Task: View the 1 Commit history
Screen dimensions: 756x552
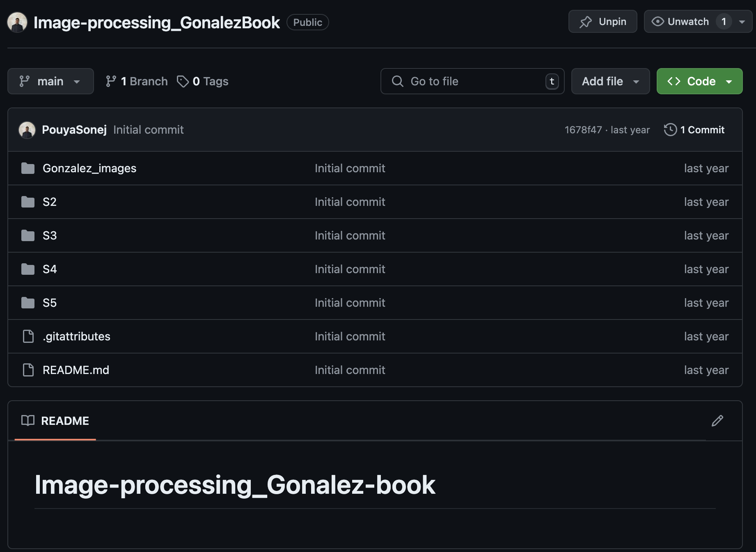Action: pos(694,130)
